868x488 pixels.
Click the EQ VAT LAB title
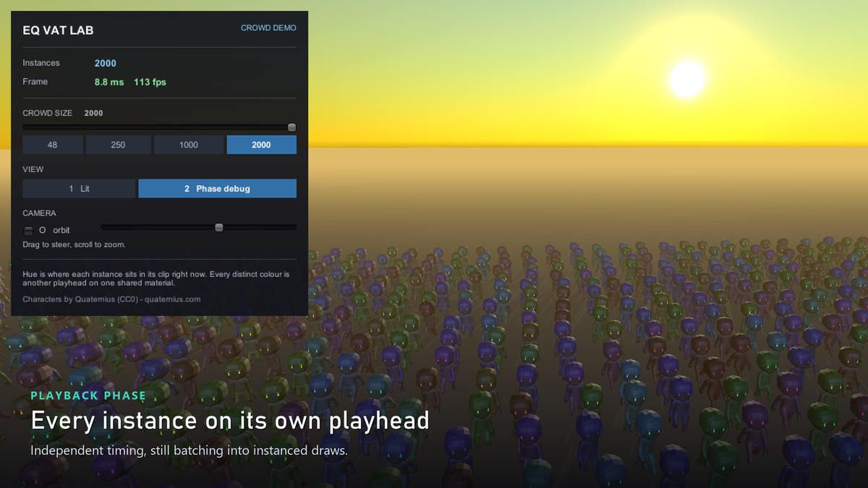click(58, 30)
